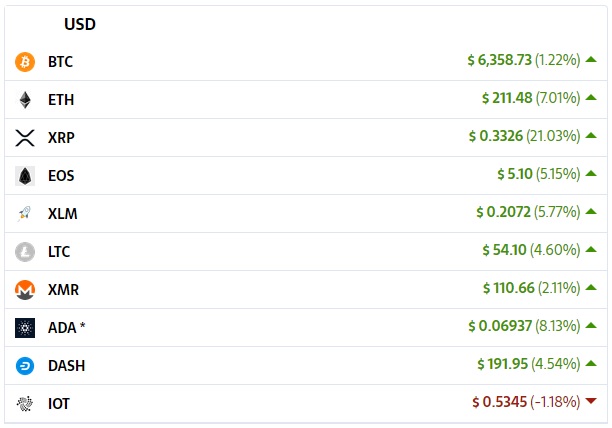Click the green up arrow beside BTC
Screen dimensions: 612x428
(591, 59)
